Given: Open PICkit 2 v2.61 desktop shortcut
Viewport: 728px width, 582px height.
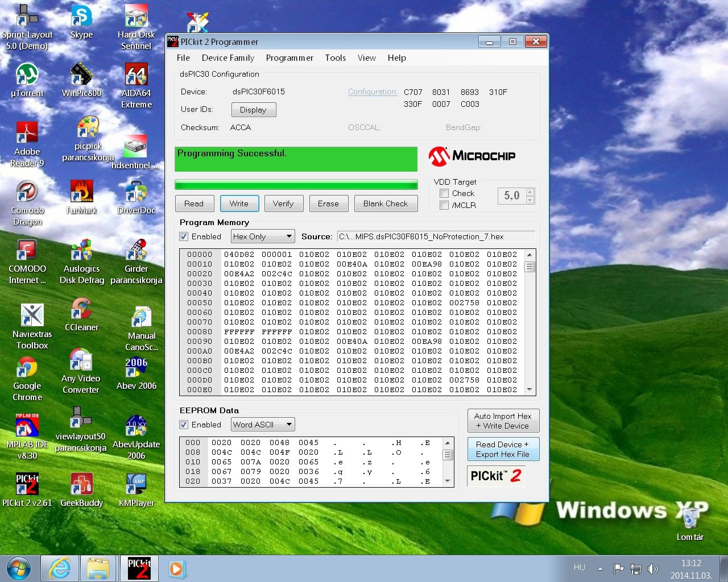Looking at the screenshot, I should pos(27,489).
